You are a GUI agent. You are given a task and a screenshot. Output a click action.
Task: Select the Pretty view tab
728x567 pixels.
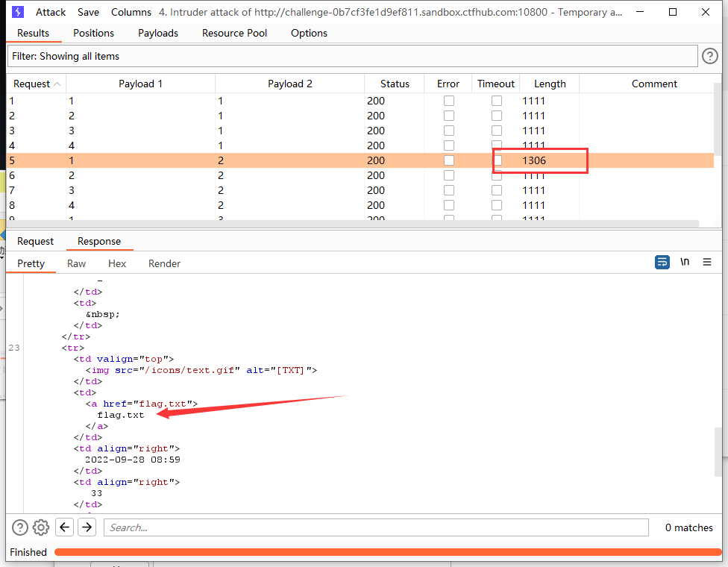31,263
